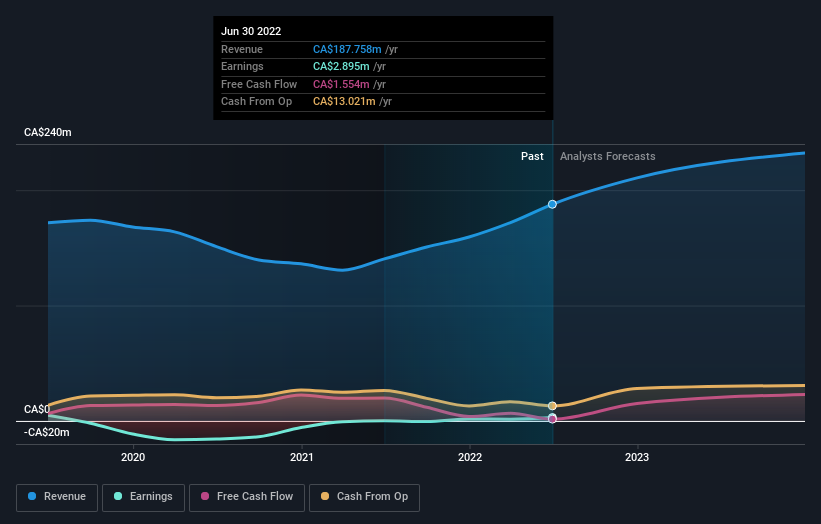Click the CA$240m y-axis label
This screenshot has width=821, height=524.
48,132
